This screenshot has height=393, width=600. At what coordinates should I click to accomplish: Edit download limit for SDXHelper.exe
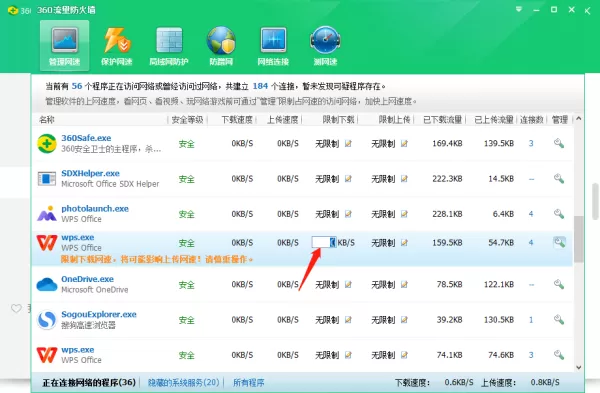pos(348,179)
